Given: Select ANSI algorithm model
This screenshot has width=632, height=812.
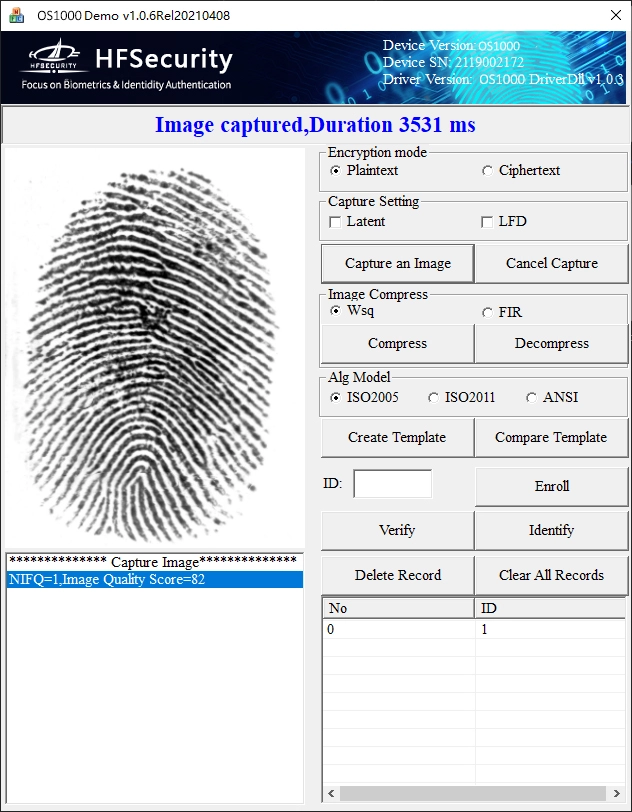Looking at the screenshot, I should click(x=552, y=397).
